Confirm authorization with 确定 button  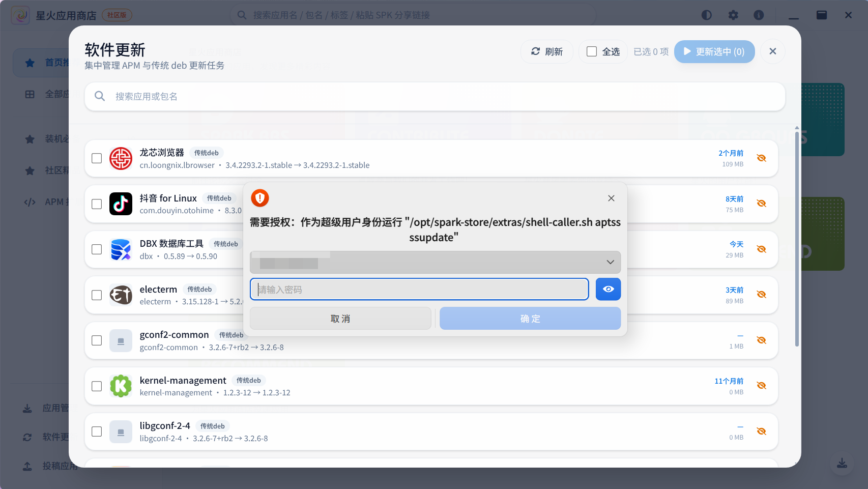[530, 319]
